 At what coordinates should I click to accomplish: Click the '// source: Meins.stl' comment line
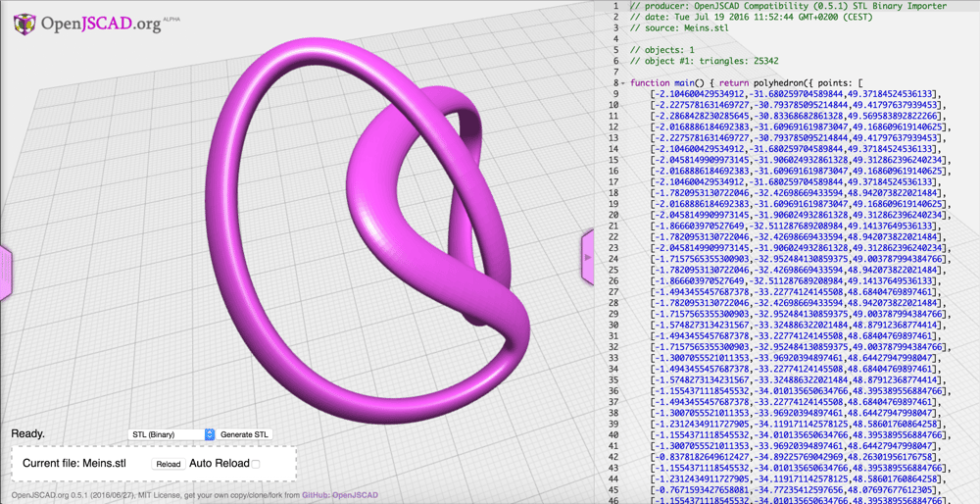tap(679, 28)
